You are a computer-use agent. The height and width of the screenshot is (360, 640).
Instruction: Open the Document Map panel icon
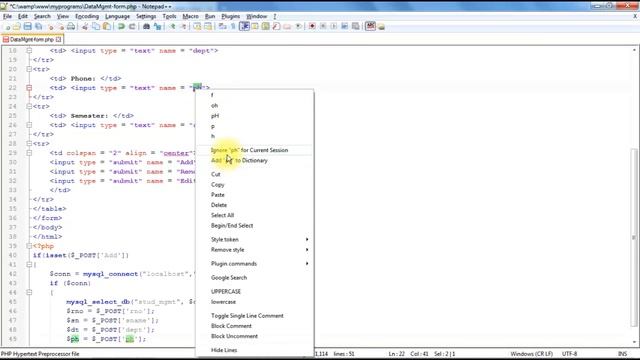[x=265, y=27]
